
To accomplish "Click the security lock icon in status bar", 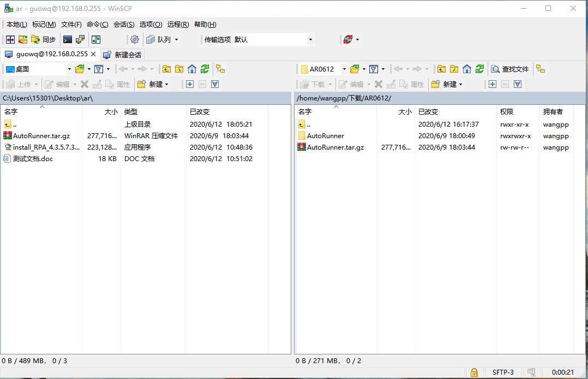I will coord(474,372).
